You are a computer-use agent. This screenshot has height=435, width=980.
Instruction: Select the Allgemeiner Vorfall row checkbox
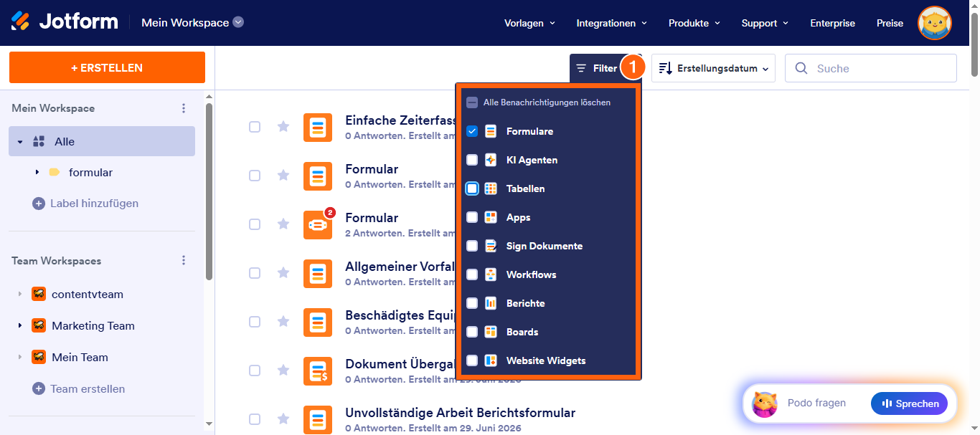click(255, 273)
